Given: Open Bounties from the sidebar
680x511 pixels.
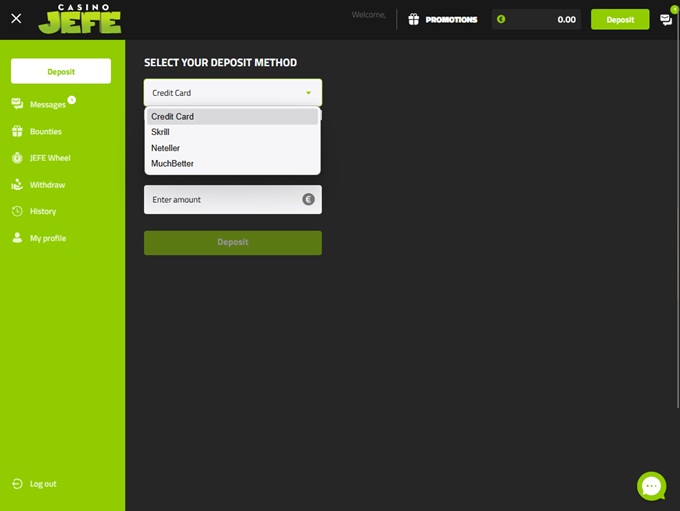Looking at the screenshot, I should (45, 131).
